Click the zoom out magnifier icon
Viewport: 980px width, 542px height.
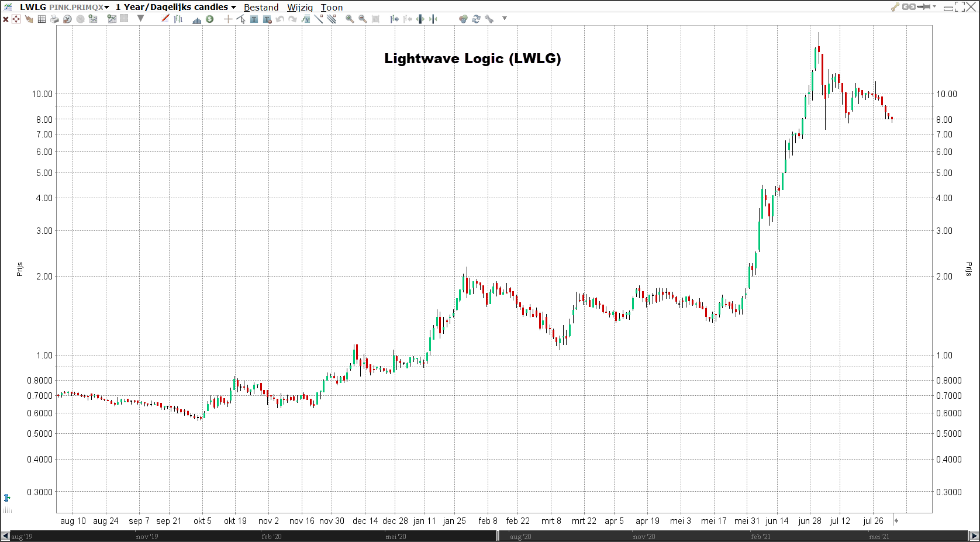pyautogui.click(x=363, y=19)
